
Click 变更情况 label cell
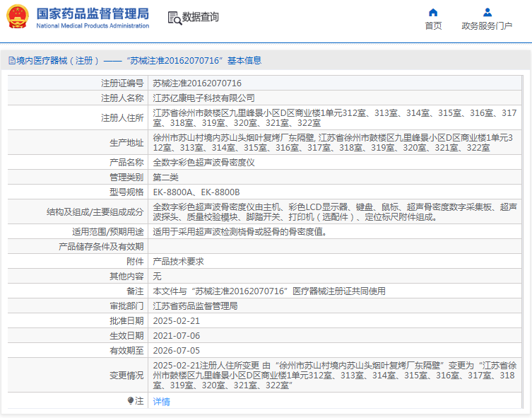(x=78, y=376)
